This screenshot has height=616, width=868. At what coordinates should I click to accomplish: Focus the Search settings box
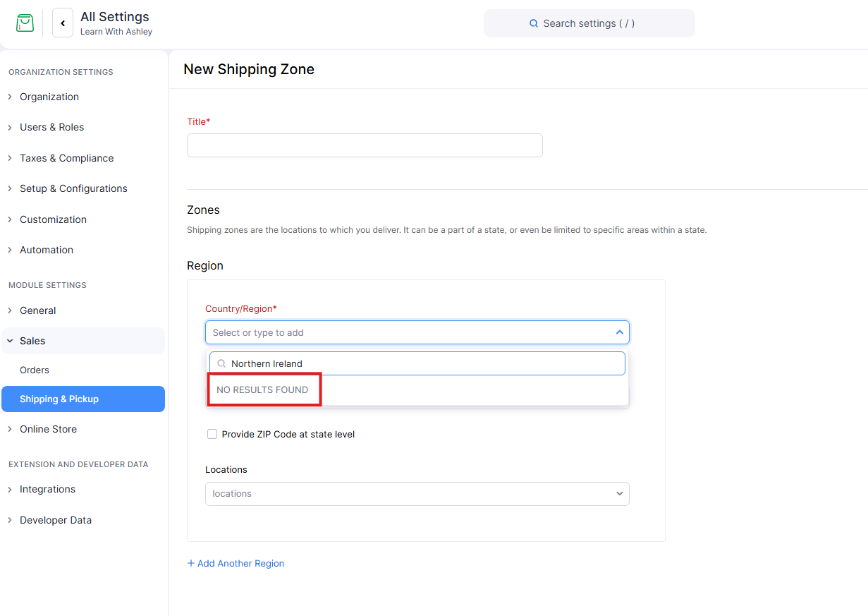(x=589, y=23)
